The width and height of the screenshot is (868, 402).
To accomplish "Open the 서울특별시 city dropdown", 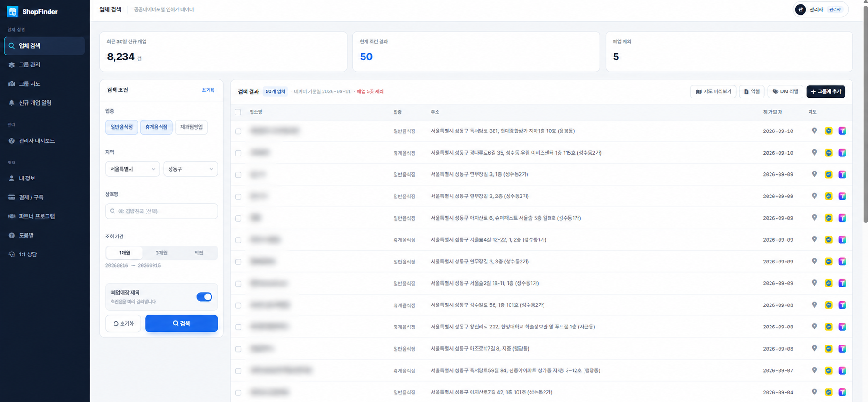I will pos(132,169).
